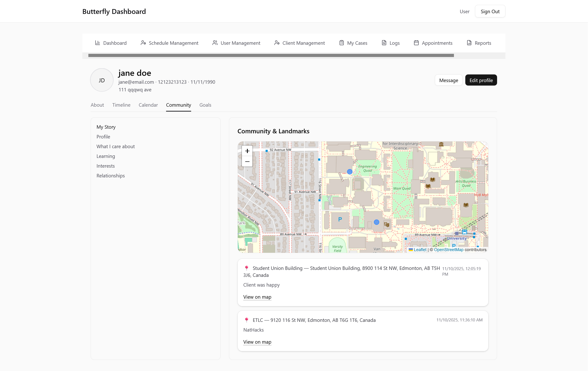Image resolution: width=588 pixels, height=371 pixels.
Task: Click the JD avatar circle
Action: pos(102,80)
